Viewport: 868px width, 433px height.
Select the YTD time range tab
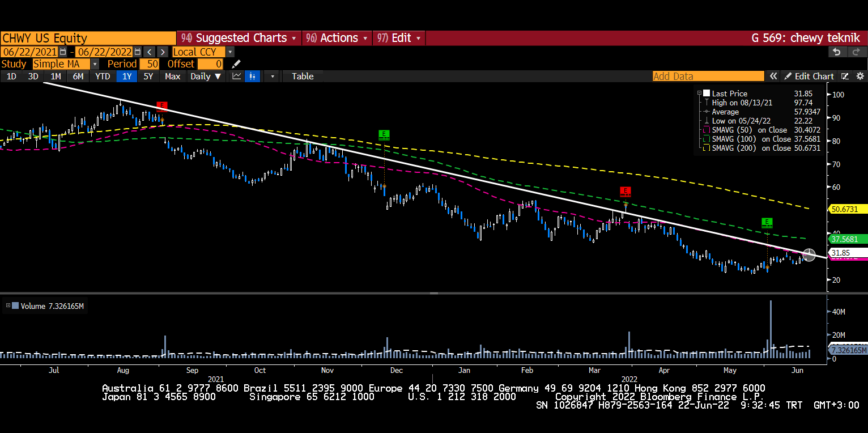(x=103, y=77)
